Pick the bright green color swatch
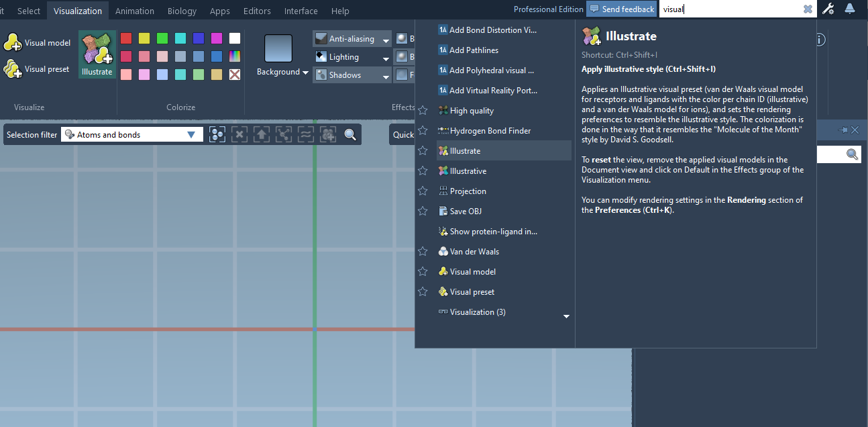The width and height of the screenshot is (868, 427). click(162, 38)
